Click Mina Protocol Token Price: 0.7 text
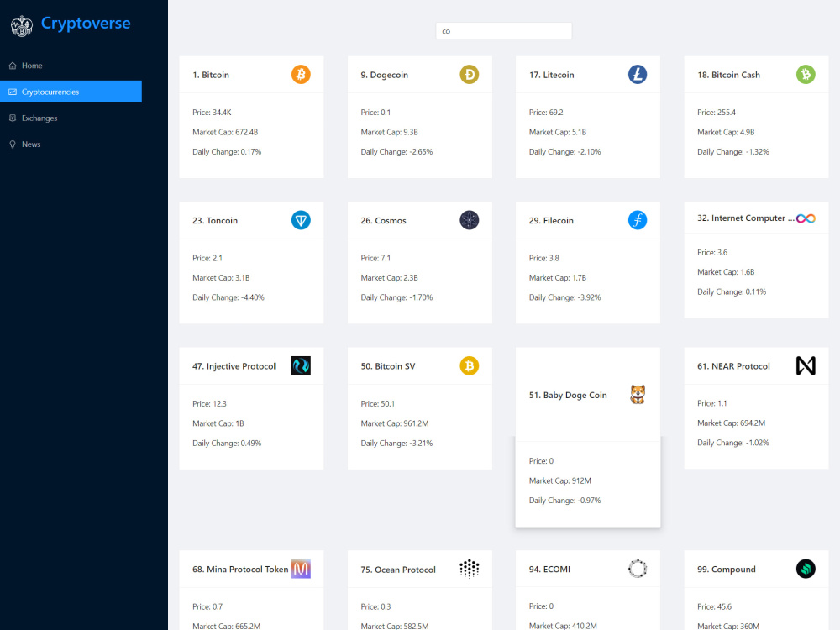The image size is (840, 630). coord(207,607)
